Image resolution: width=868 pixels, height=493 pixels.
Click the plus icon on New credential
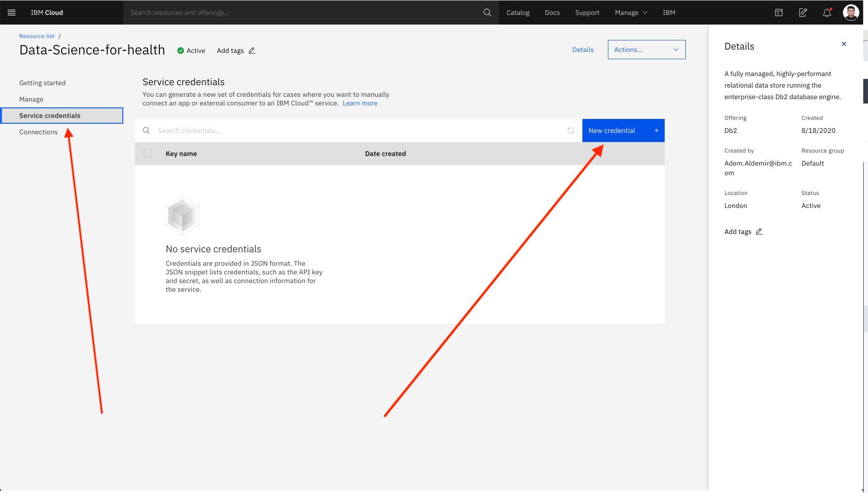[x=656, y=130]
